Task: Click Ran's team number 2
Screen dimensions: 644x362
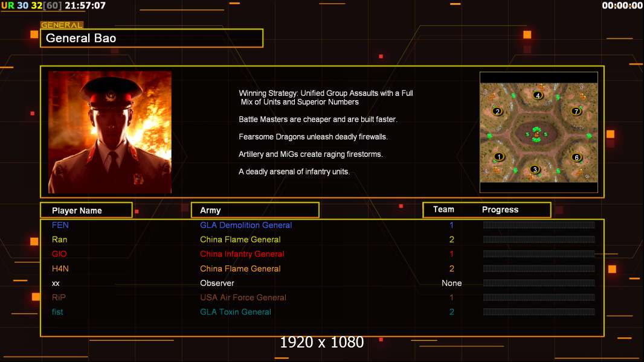Action: pos(451,240)
